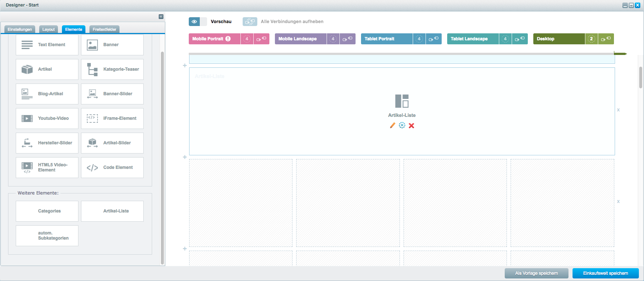Pick the Banner-Slider element

point(112,94)
